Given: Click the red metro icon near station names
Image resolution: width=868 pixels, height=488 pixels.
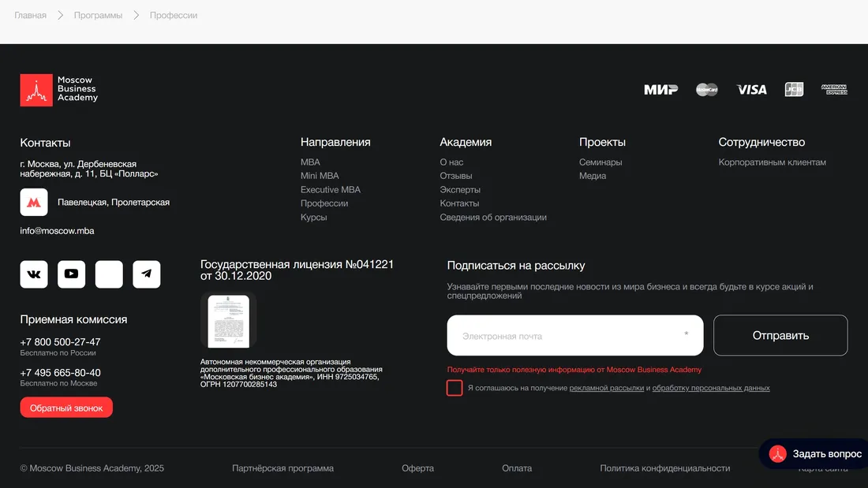Looking at the screenshot, I should [33, 203].
